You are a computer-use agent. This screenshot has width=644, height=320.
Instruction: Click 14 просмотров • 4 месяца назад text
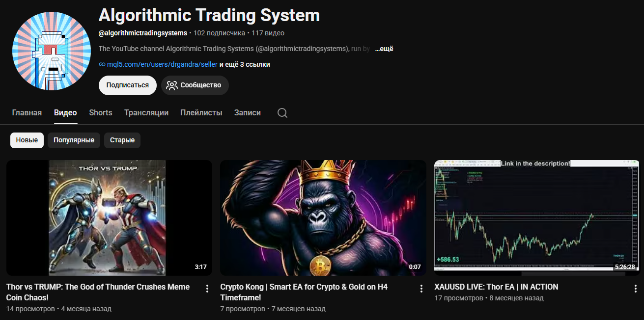point(59,309)
